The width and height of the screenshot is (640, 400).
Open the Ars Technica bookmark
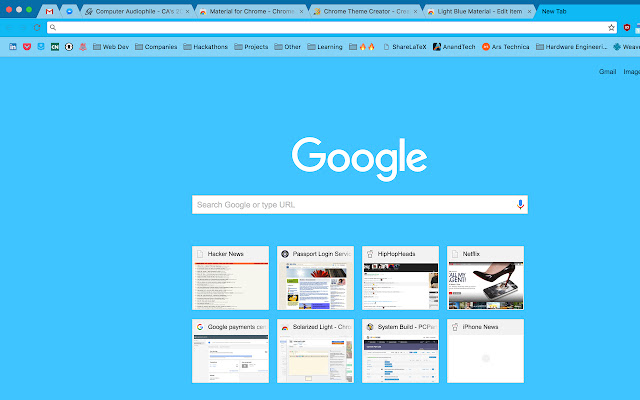point(505,47)
